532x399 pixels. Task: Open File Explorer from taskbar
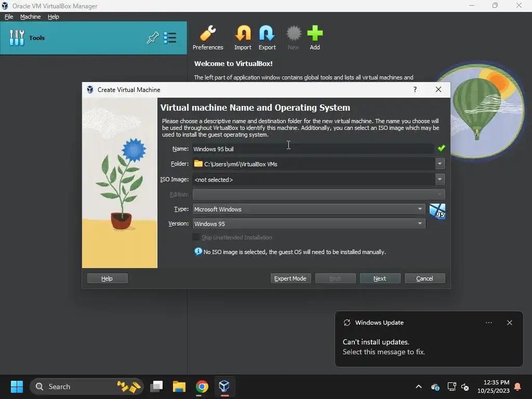(179, 387)
